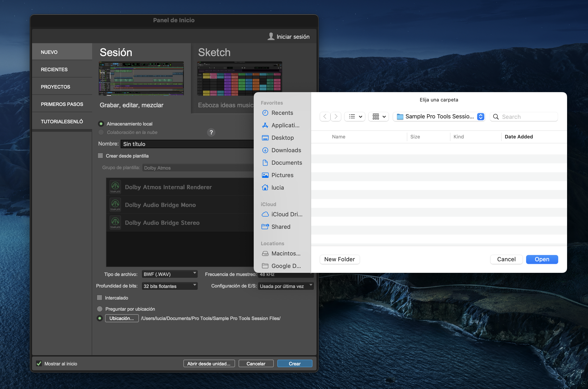The width and height of the screenshot is (588, 389).
Task: Uncheck Mostrar al inicio checkbox
Action: click(x=39, y=364)
